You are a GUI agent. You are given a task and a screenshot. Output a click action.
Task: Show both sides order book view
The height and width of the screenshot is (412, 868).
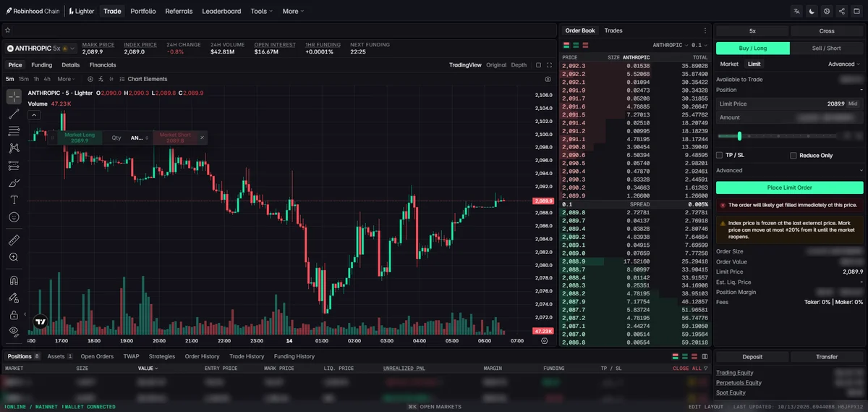pos(566,45)
